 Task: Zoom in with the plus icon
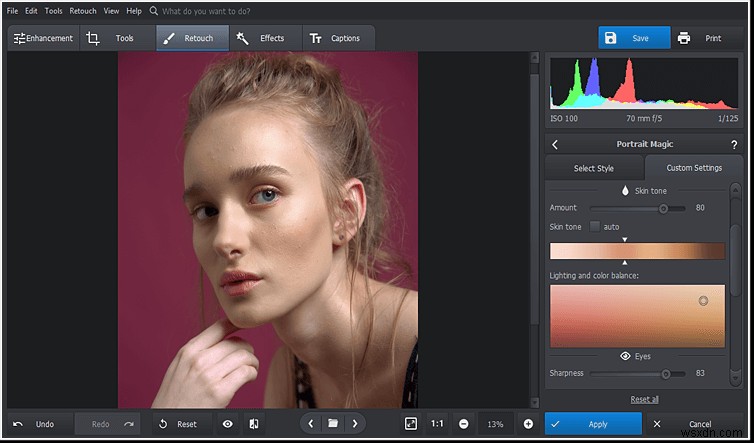(x=528, y=424)
